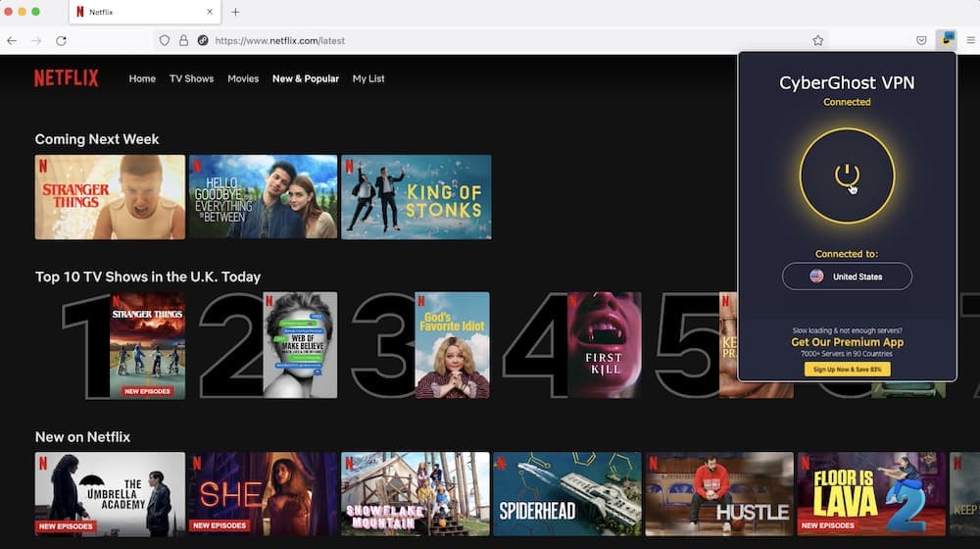
Task: Go to Netflix Home
Action: (142, 78)
